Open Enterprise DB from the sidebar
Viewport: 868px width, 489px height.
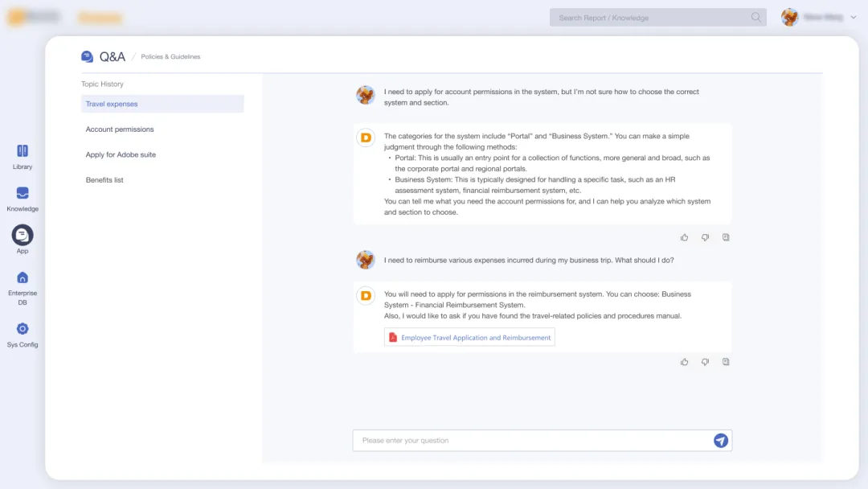[x=23, y=277]
